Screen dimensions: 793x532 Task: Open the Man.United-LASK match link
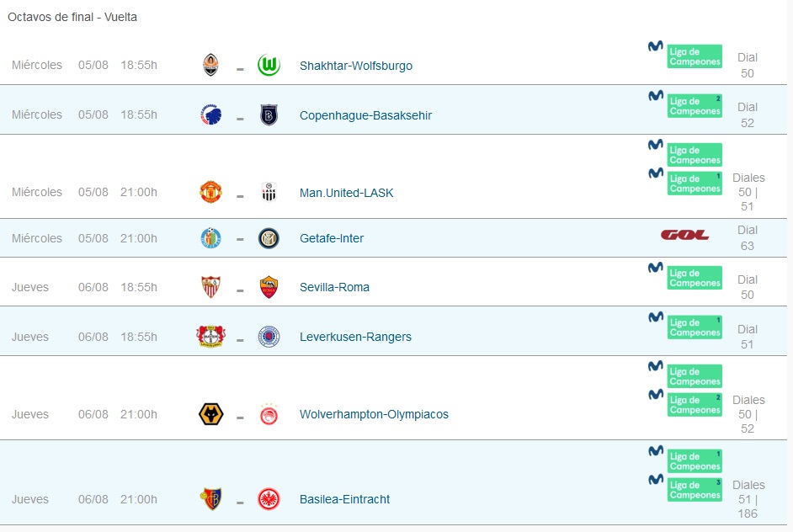tap(347, 193)
